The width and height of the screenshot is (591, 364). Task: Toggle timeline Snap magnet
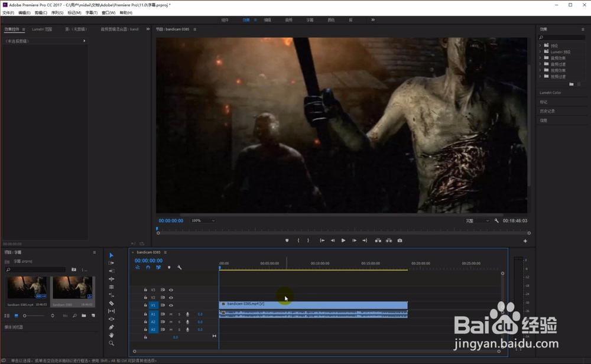[x=148, y=268]
